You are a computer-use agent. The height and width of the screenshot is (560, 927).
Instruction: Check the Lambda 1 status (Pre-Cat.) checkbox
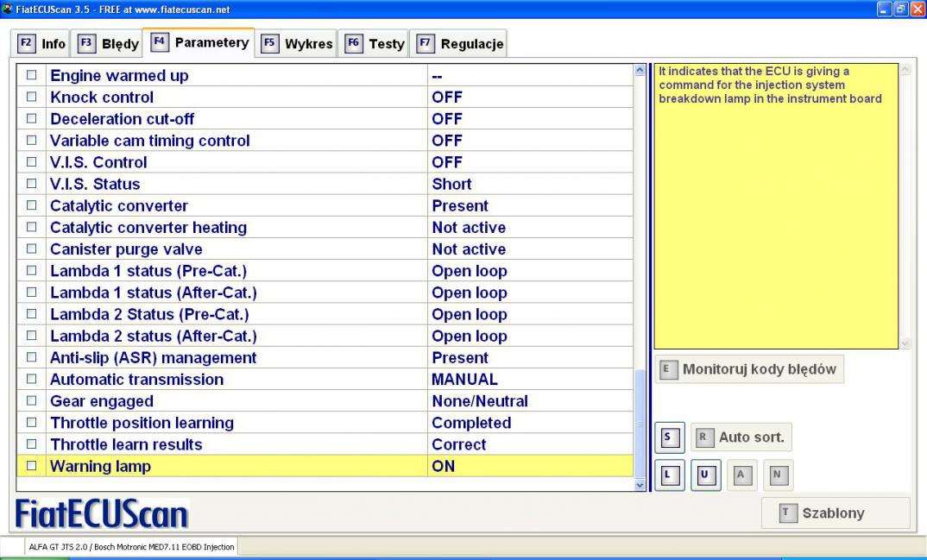tap(31, 271)
